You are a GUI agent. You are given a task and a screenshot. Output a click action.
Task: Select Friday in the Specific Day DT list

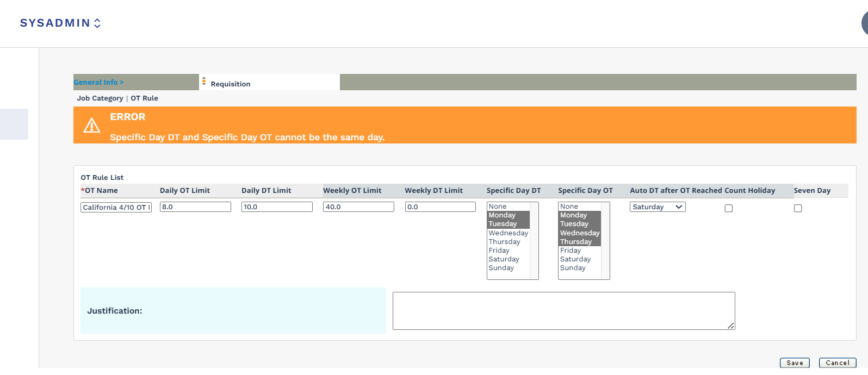[x=509, y=251]
